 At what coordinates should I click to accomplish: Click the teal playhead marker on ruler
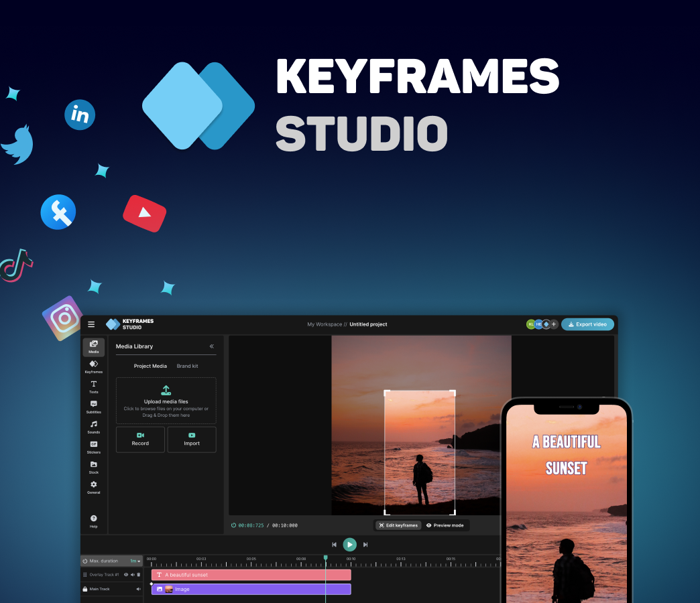(325, 558)
